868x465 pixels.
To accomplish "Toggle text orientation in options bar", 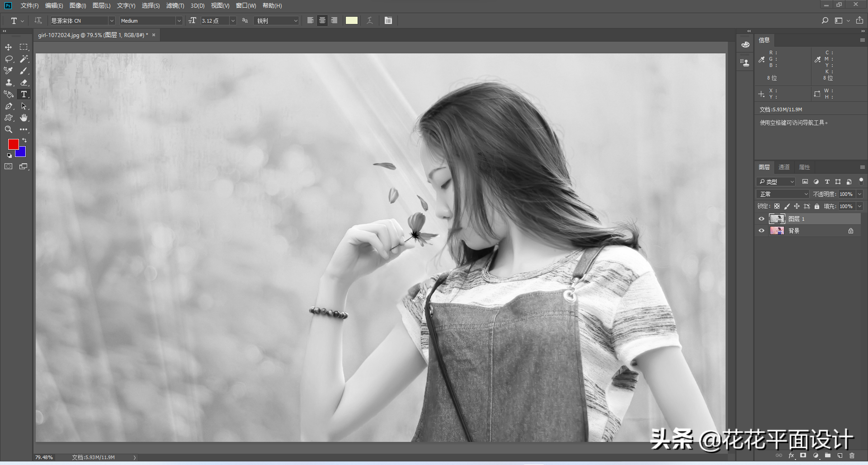I will (x=38, y=20).
